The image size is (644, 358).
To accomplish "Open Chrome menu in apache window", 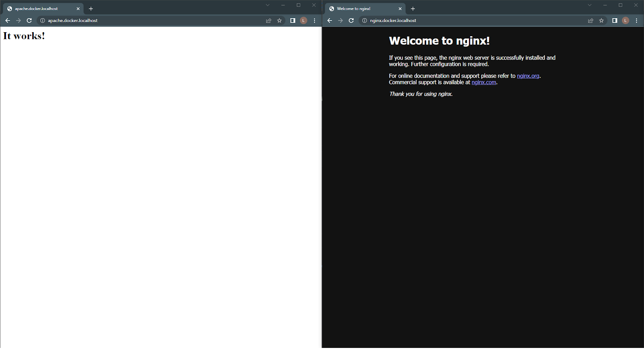I will [x=314, y=21].
